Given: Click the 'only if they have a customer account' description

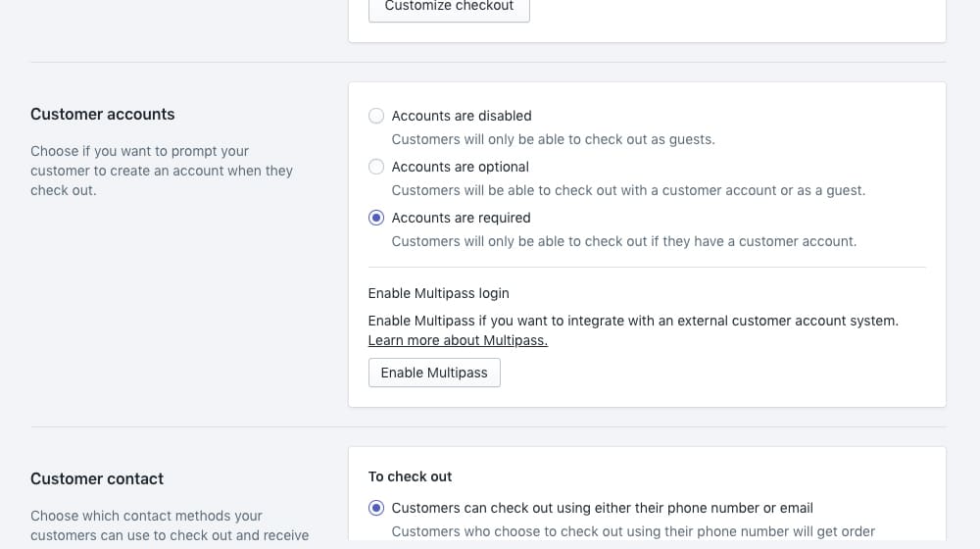Looking at the screenshot, I should click(x=624, y=241).
